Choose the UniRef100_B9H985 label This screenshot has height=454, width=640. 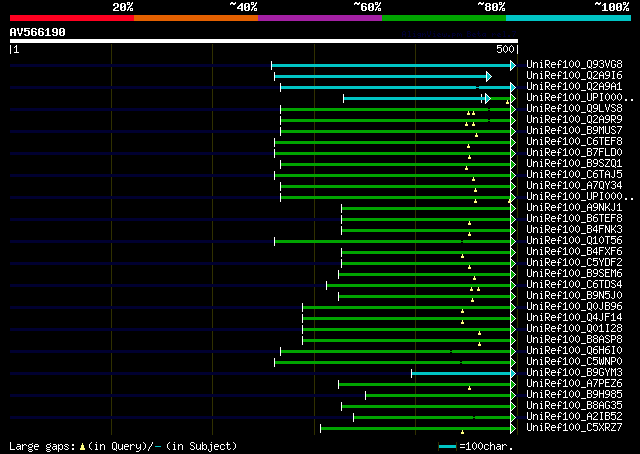coord(574,395)
